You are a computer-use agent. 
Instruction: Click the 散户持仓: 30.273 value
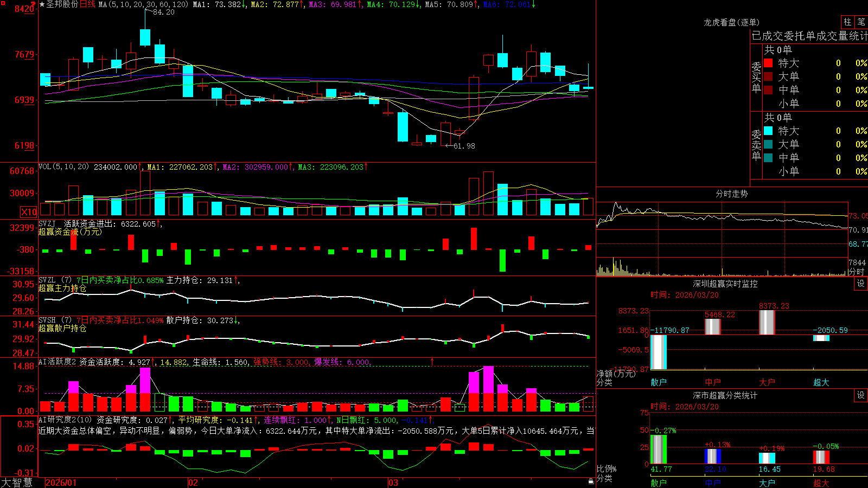click(199, 320)
